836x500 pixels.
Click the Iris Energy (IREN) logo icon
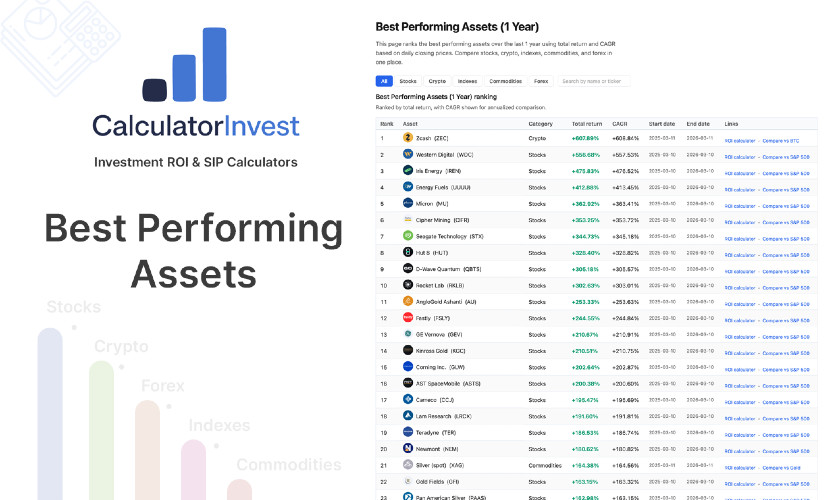click(x=408, y=171)
